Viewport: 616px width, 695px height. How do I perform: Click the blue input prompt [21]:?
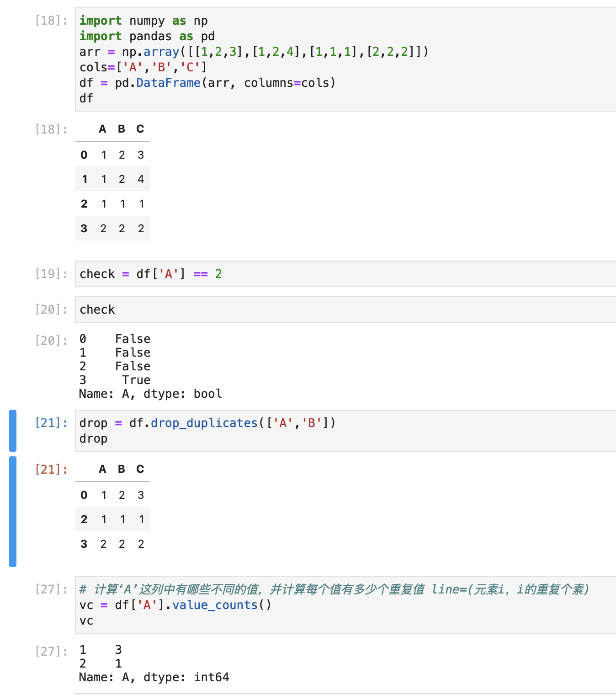coord(51,423)
